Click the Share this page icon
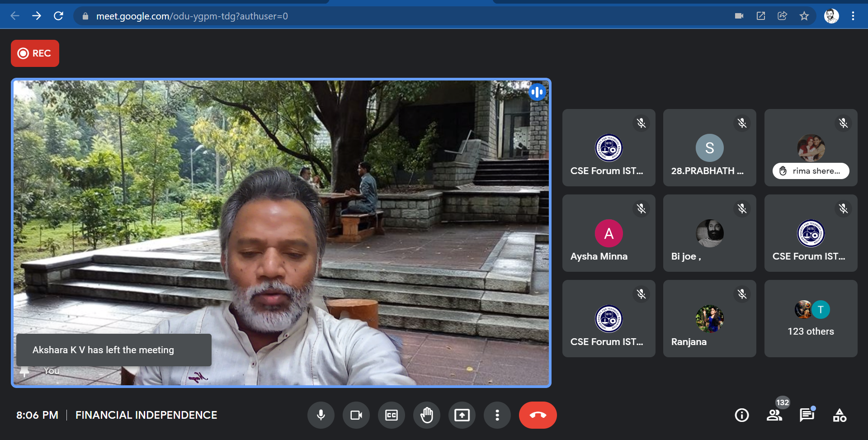The width and height of the screenshot is (868, 440). [783, 16]
